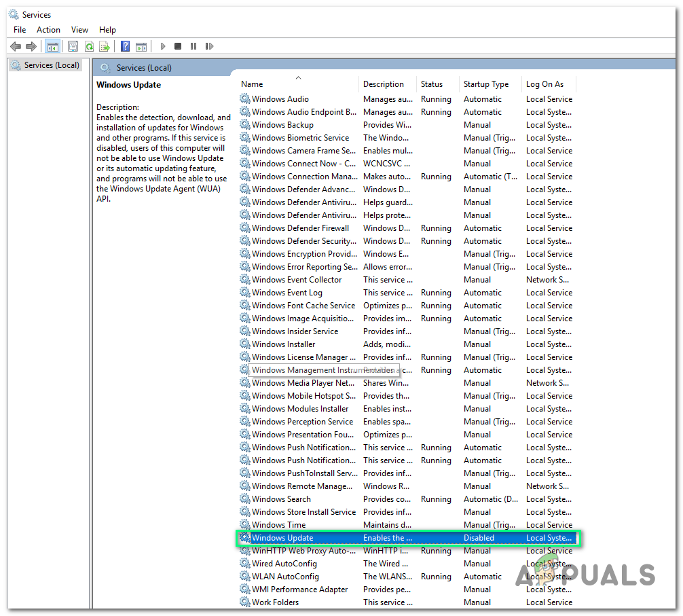This screenshot has width=683, height=616.
Task: Open Help via blue question icon
Action: coord(125,46)
